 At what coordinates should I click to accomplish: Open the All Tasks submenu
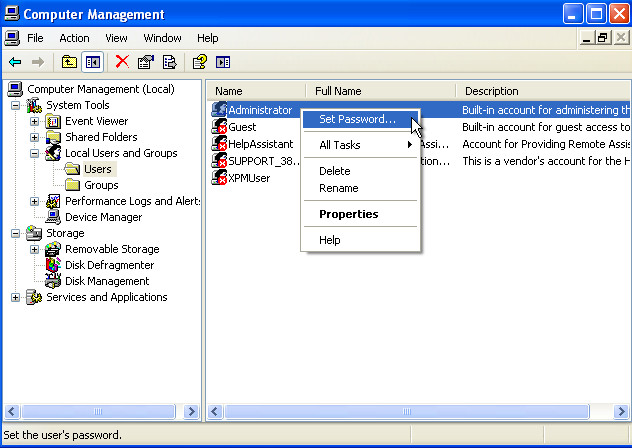point(360,145)
